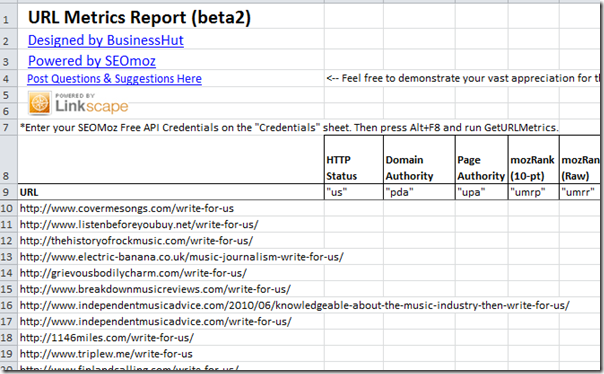
Task: Select the Page Authority header cell
Action: pyautogui.click(x=482, y=159)
